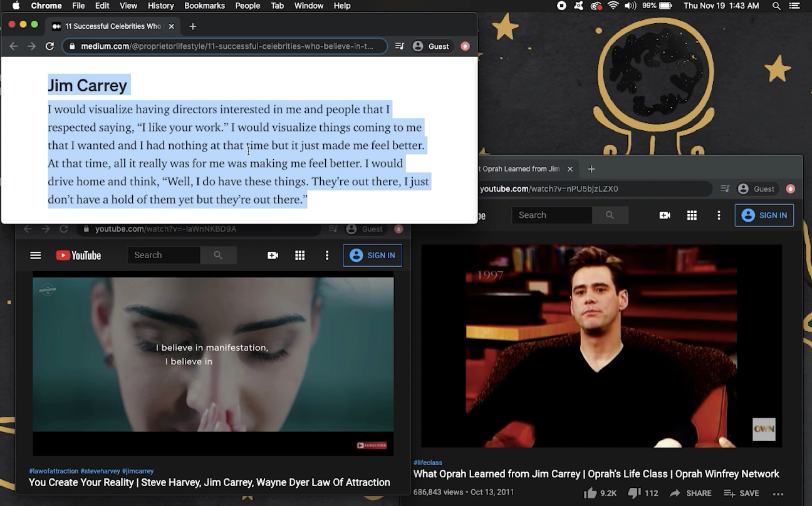
Task: Click the Guest profile button in right window
Action: tap(756, 189)
